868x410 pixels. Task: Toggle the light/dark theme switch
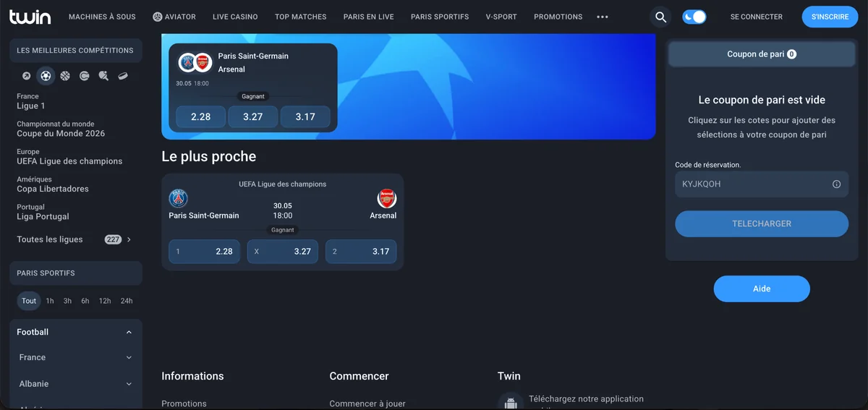click(x=694, y=17)
